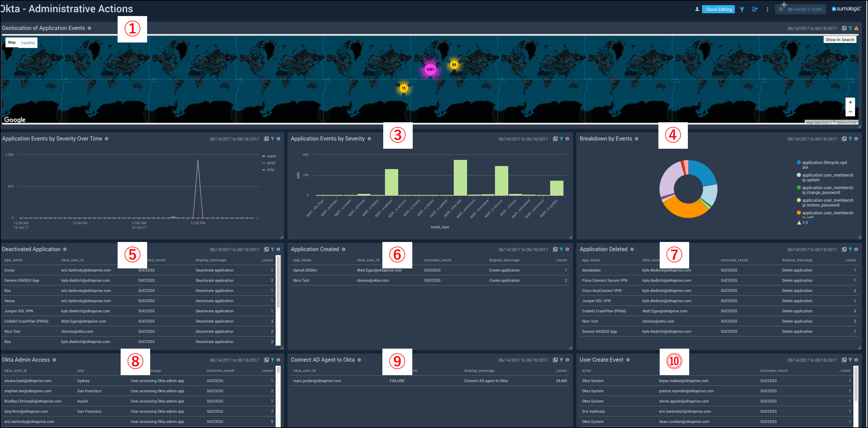Click the Google logo on the map

click(15, 120)
